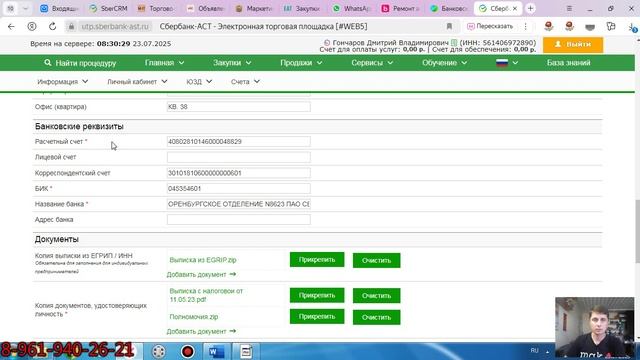Open the Выписка с налоговои pdf link
The height and width of the screenshot is (360, 640).
pyautogui.click(x=206, y=295)
